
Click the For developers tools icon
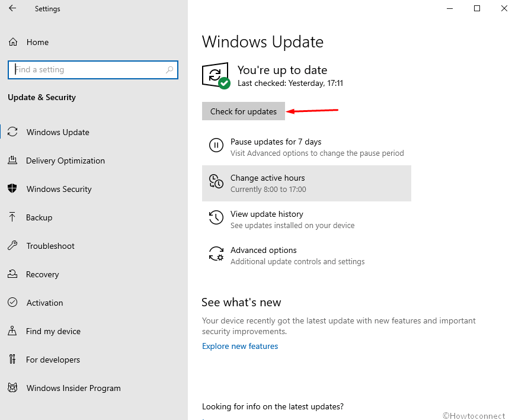(x=12, y=359)
